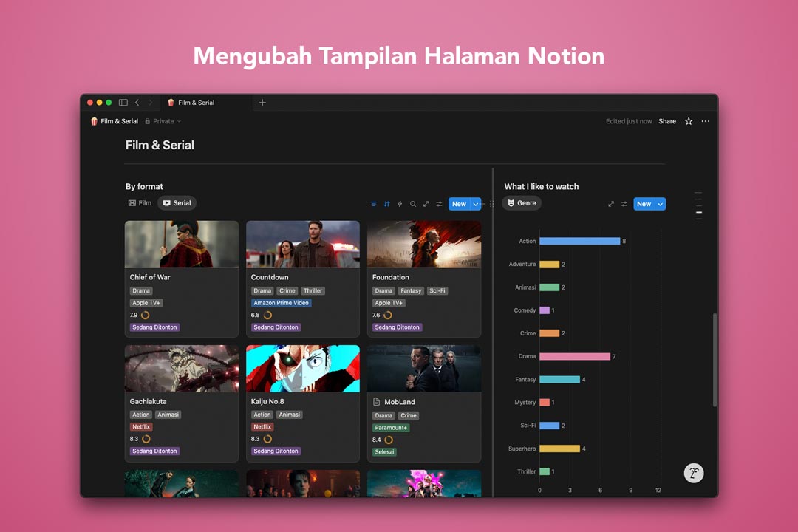Click the page vertical scrollbar
Screen dimensions: 798x532
point(715,359)
